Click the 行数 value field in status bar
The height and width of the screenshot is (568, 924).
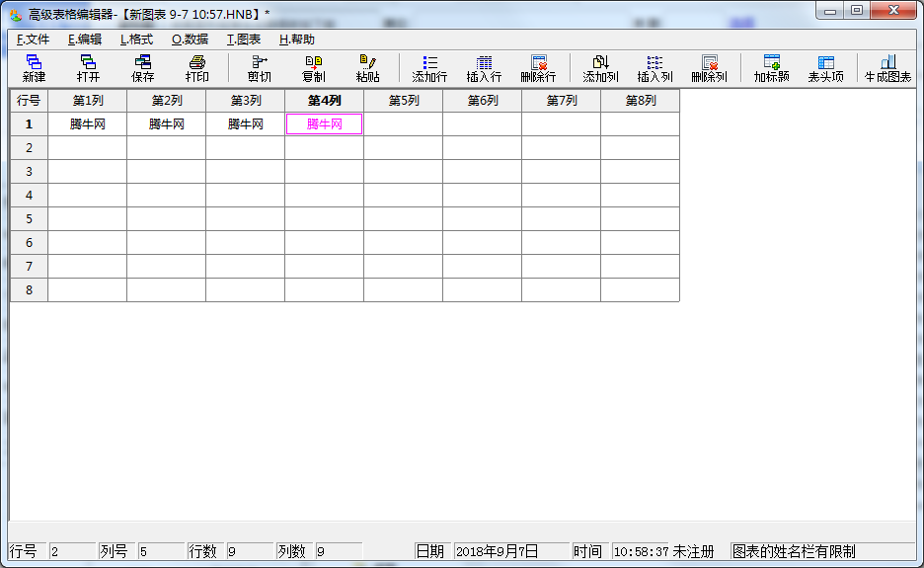tap(250, 551)
